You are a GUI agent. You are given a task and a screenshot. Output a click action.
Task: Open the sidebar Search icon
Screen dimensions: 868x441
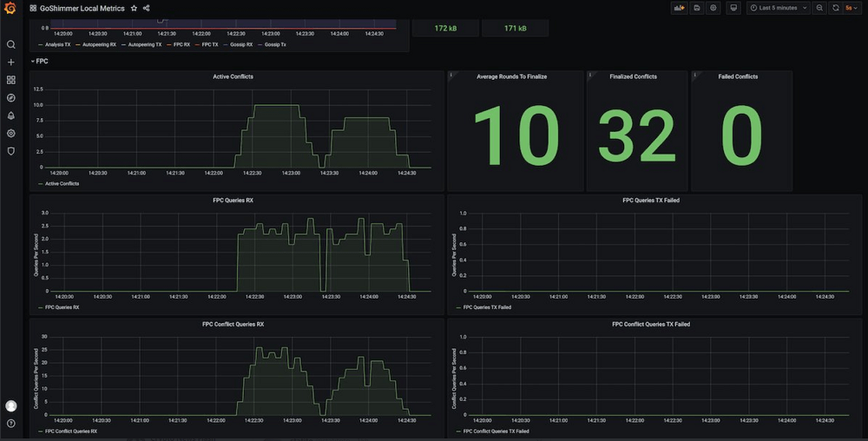click(x=10, y=44)
